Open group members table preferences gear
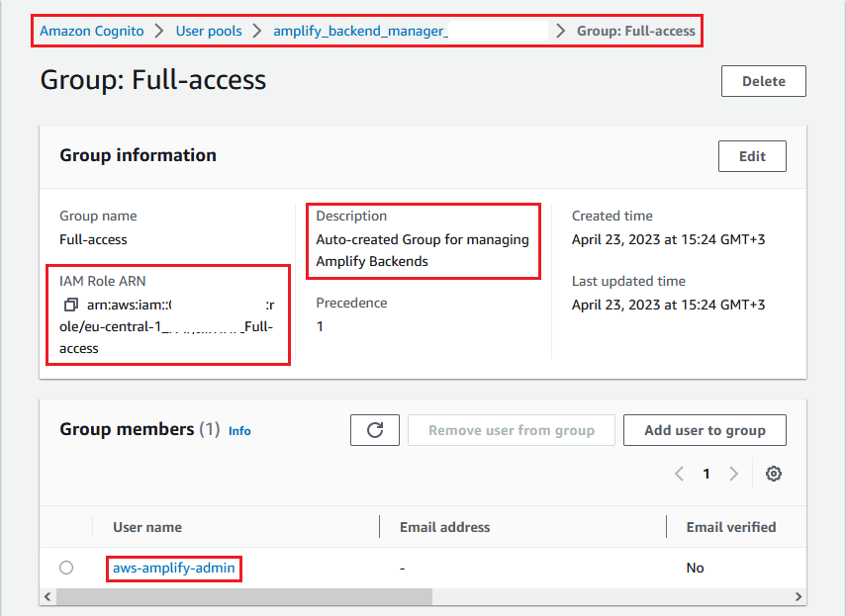The image size is (846, 616). (773, 474)
